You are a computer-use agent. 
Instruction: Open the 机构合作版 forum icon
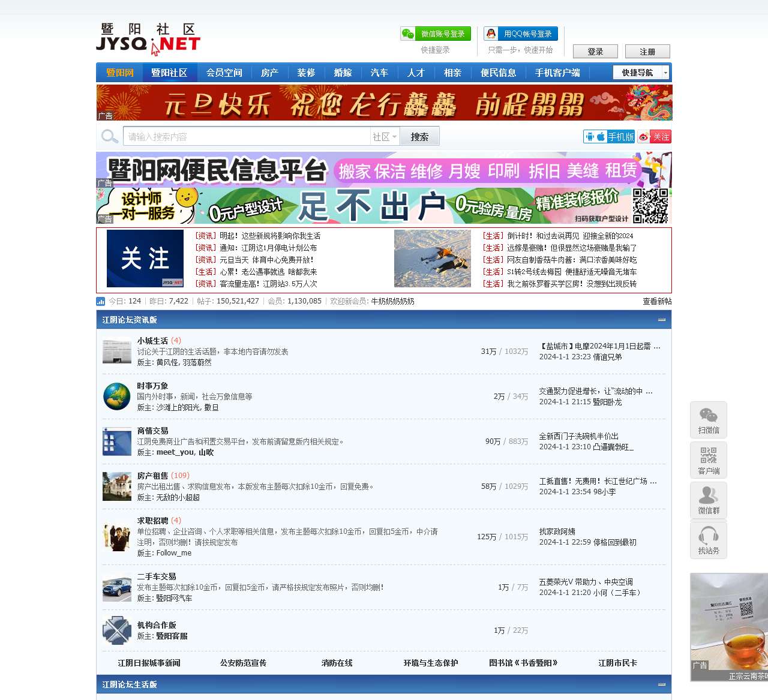pos(117,630)
